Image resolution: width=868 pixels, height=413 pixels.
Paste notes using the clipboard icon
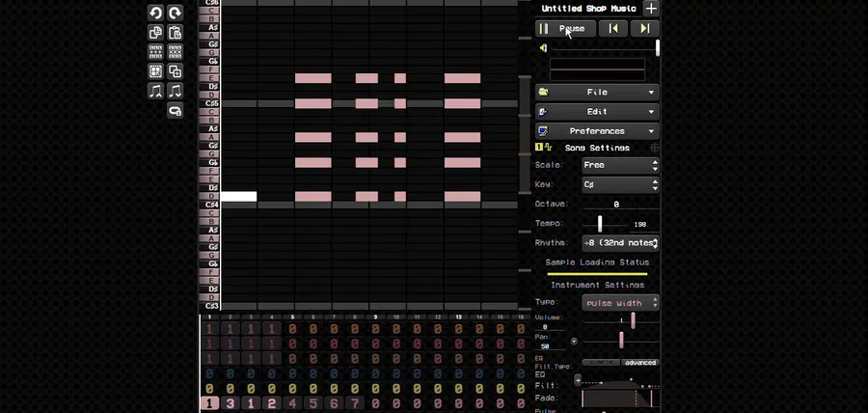(175, 33)
